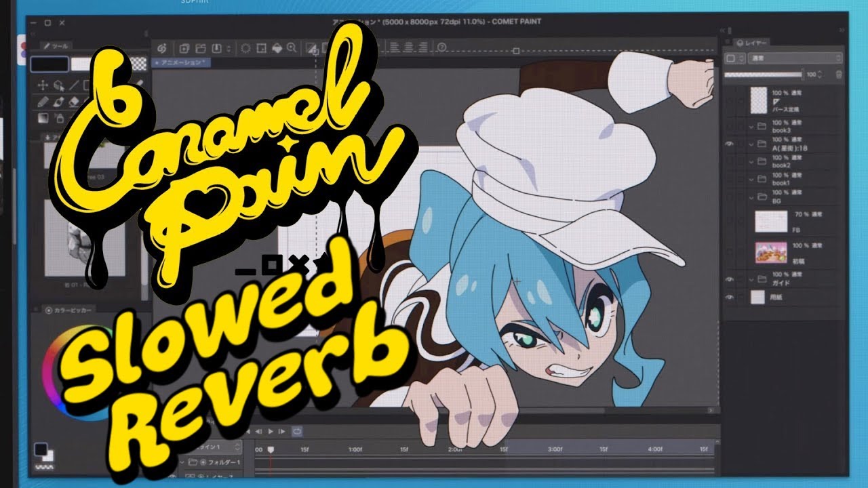Show the book3 folder layer
868x488 pixels.
(x=730, y=126)
